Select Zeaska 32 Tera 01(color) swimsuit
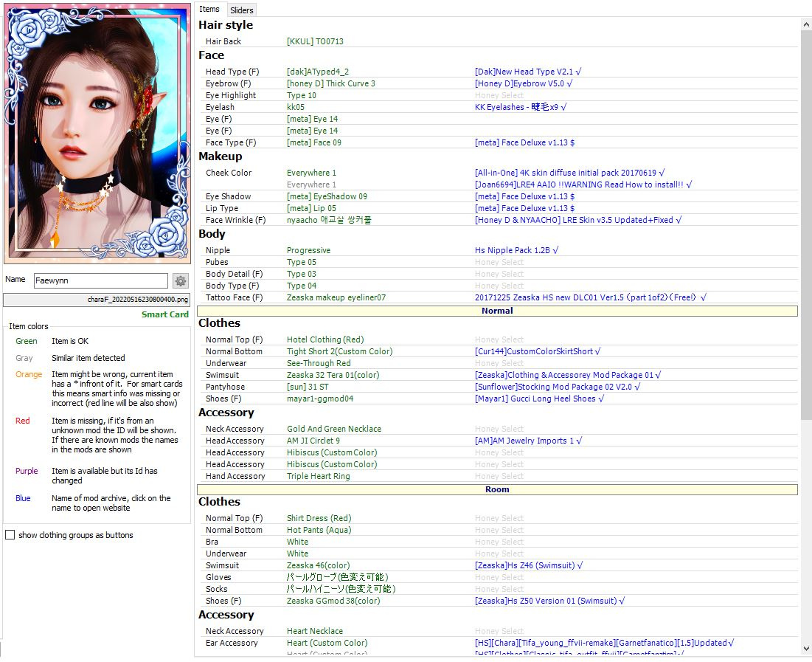 coord(333,375)
